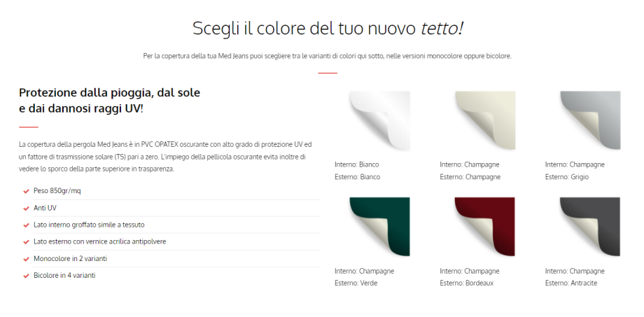Viewport: 644px width, 317px height.
Task: Pick the Champagne and Grigio swatch
Action: [590, 120]
